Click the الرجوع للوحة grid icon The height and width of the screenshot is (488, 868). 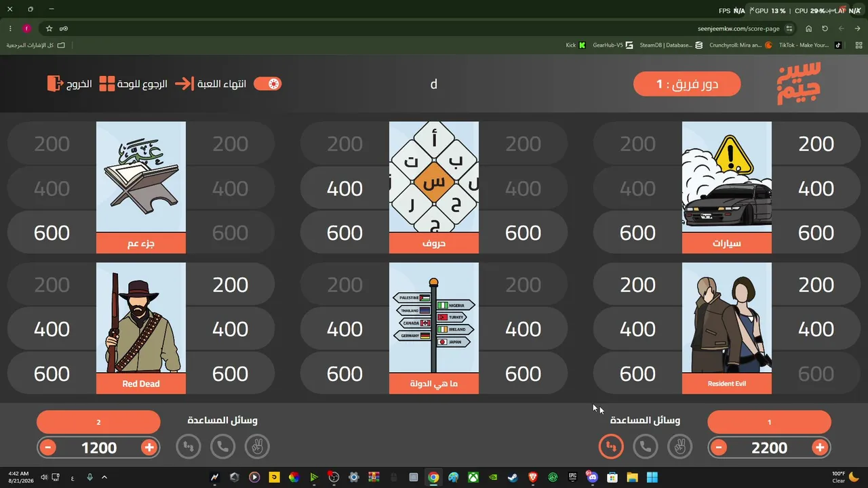pos(107,84)
